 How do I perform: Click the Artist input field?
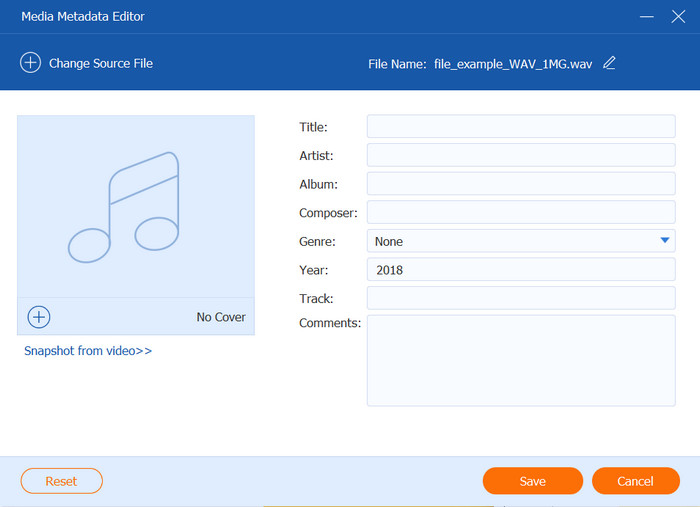[x=521, y=155]
